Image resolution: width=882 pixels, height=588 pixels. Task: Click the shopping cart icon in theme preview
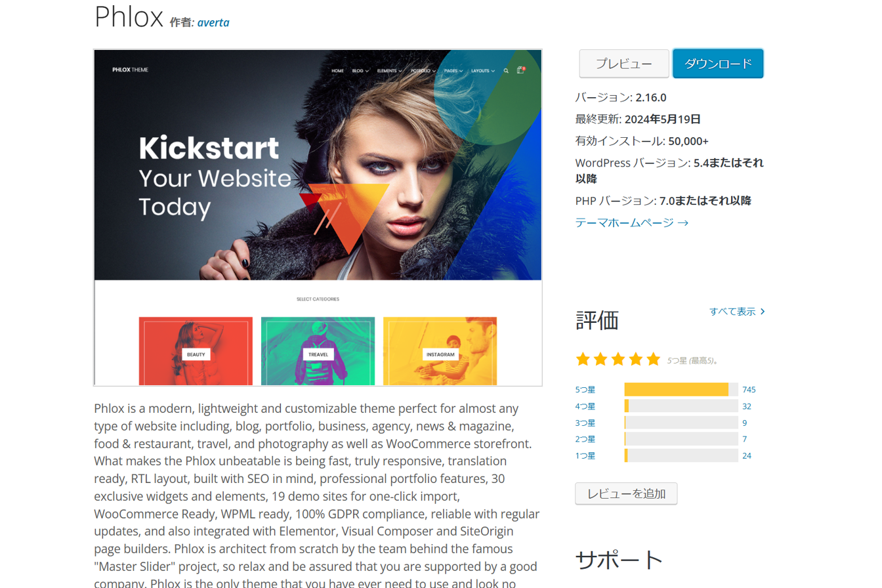tap(520, 70)
